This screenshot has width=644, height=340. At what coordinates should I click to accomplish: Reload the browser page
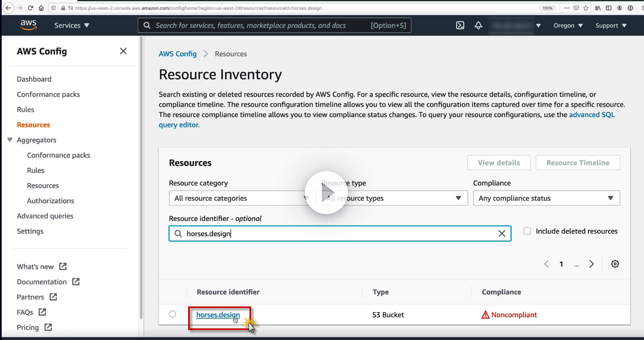point(30,8)
